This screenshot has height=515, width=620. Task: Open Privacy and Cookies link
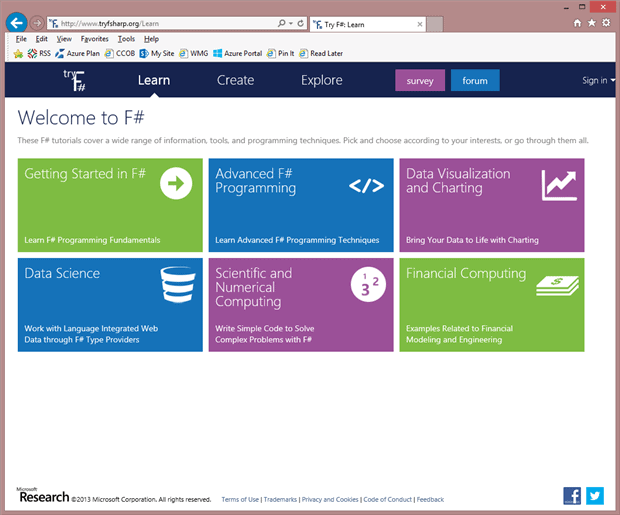330,500
